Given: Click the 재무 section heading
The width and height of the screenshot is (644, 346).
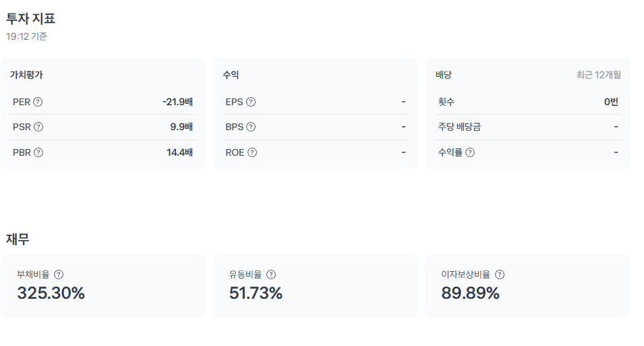Looking at the screenshot, I should pyautogui.click(x=18, y=238).
